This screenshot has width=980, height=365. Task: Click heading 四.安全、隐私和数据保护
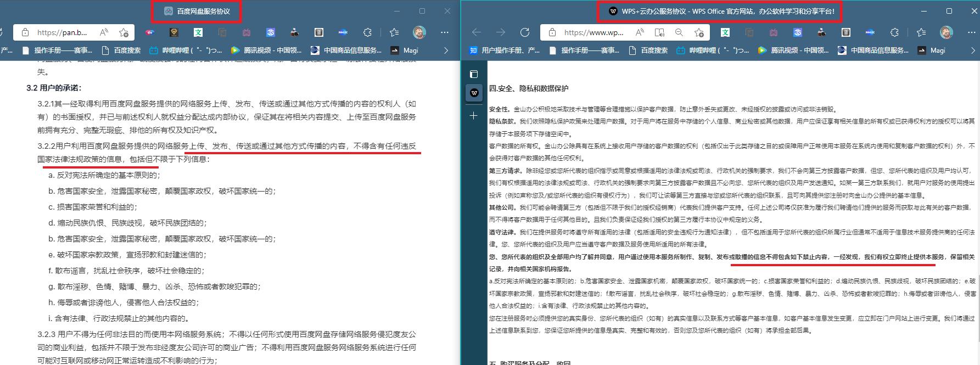pos(529,88)
